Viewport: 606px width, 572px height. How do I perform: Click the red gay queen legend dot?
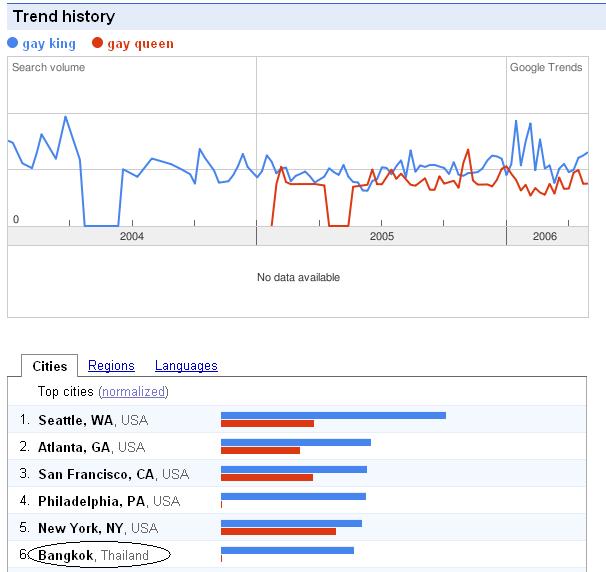click(97, 43)
